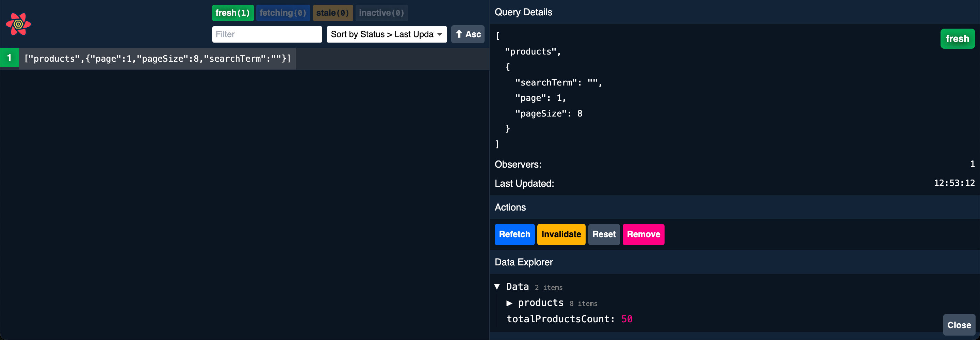Toggle the fetching (0) status filter

[x=283, y=13]
